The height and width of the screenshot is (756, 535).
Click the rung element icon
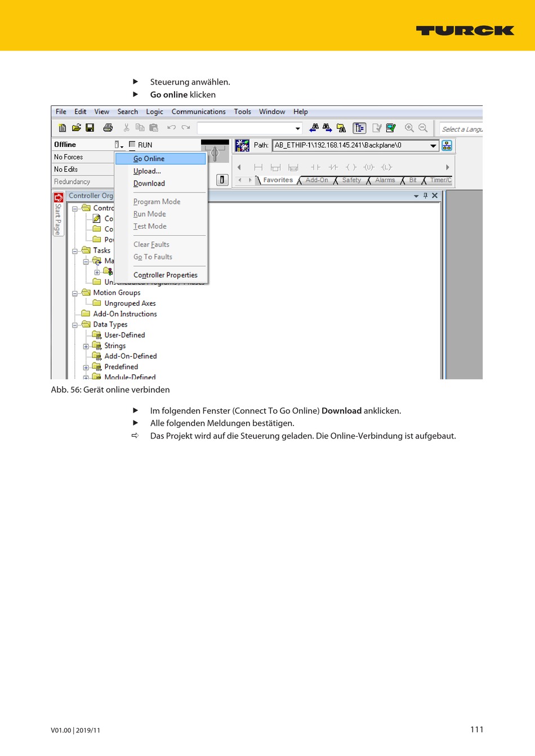point(258,167)
